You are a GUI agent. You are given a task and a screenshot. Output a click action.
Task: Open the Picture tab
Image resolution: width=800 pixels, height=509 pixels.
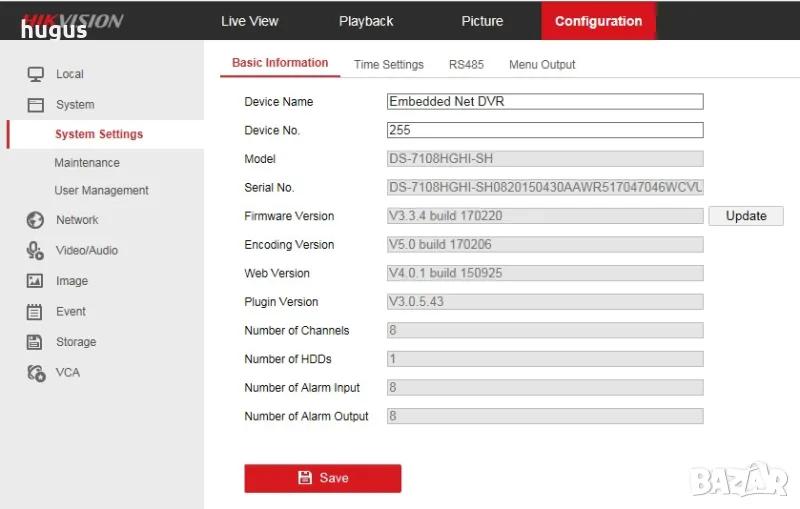coord(482,21)
